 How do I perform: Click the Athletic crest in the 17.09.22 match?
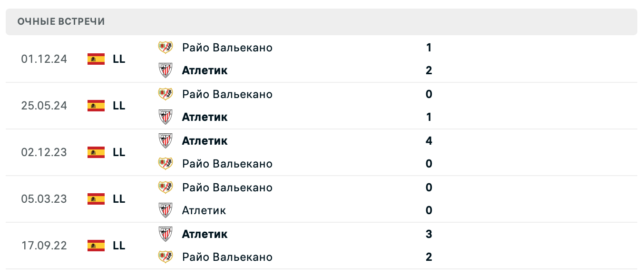[x=166, y=234]
